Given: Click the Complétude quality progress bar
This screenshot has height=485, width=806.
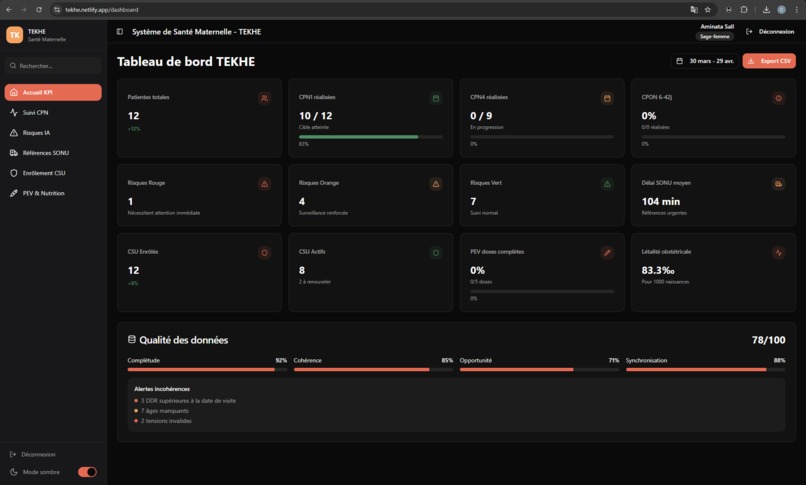Looking at the screenshot, I should pyautogui.click(x=207, y=370).
